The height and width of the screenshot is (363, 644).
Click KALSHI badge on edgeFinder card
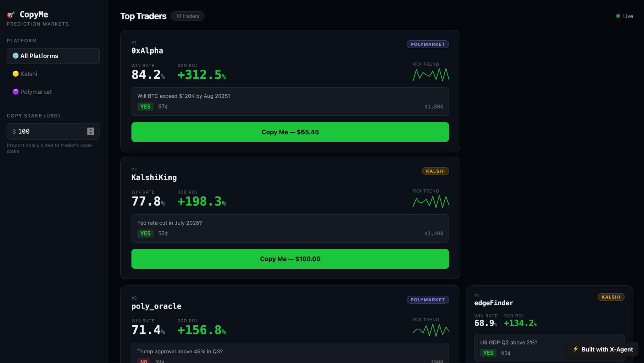(611, 297)
